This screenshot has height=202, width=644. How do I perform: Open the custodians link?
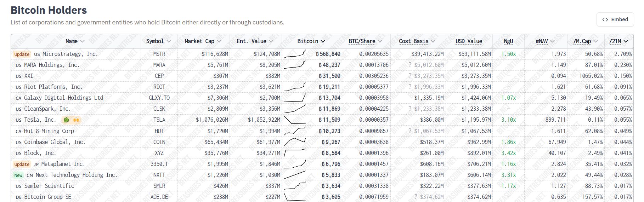[x=267, y=22]
